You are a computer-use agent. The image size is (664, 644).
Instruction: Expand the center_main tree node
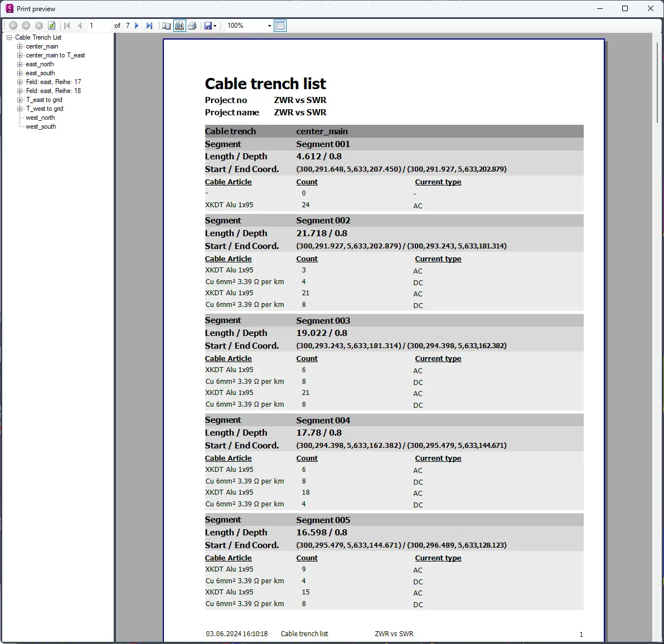tap(20, 46)
